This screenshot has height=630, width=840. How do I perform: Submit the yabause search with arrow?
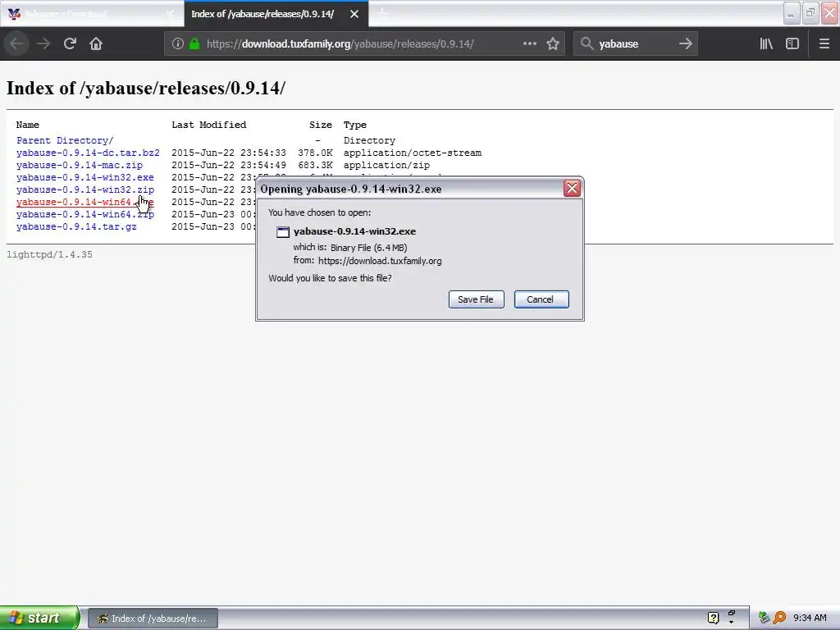point(686,44)
